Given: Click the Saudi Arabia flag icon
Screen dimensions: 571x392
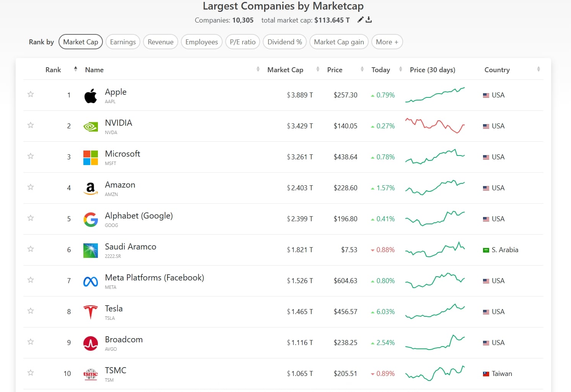Looking at the screenshot, I should click(x=486, y=250).
